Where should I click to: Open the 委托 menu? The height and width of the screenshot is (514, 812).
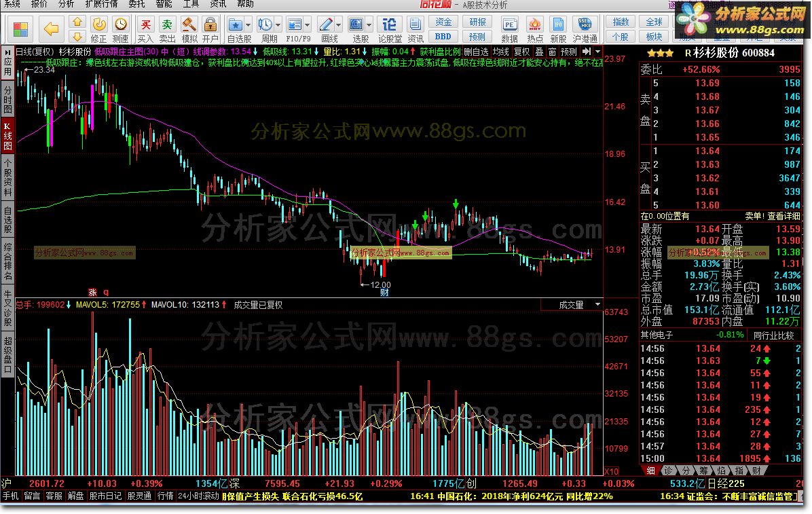pos(136,4)
